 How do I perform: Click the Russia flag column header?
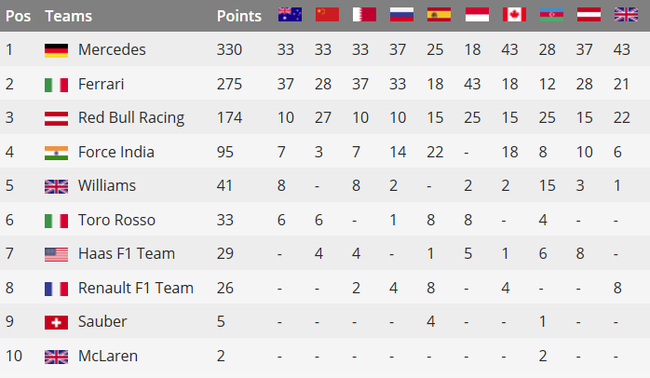[402, 15]
